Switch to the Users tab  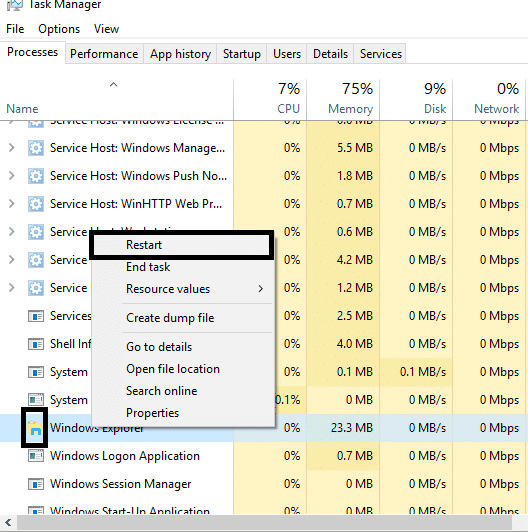pyautogui.click(x=287, y=54)
